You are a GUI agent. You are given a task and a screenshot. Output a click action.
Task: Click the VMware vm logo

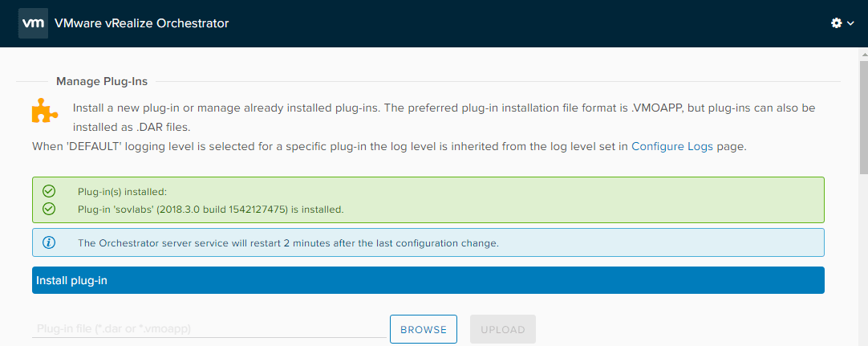(33, 23)
